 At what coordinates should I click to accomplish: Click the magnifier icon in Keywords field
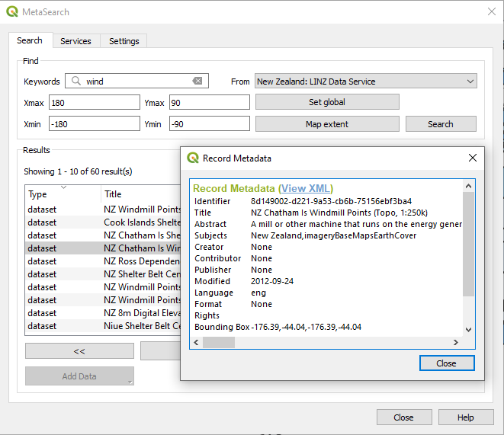tap(75, 82)
